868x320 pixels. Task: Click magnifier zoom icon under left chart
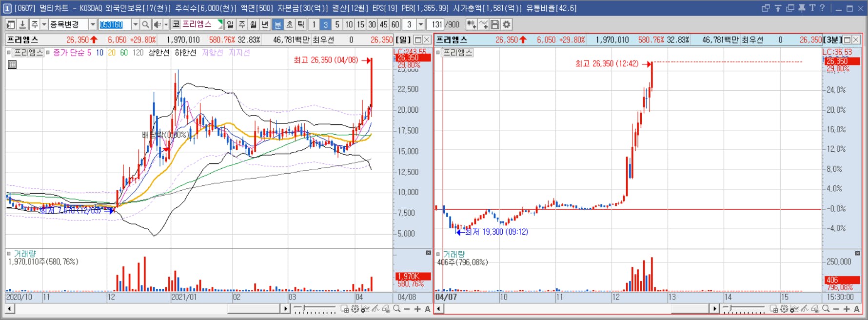click(x=397, y=309)
